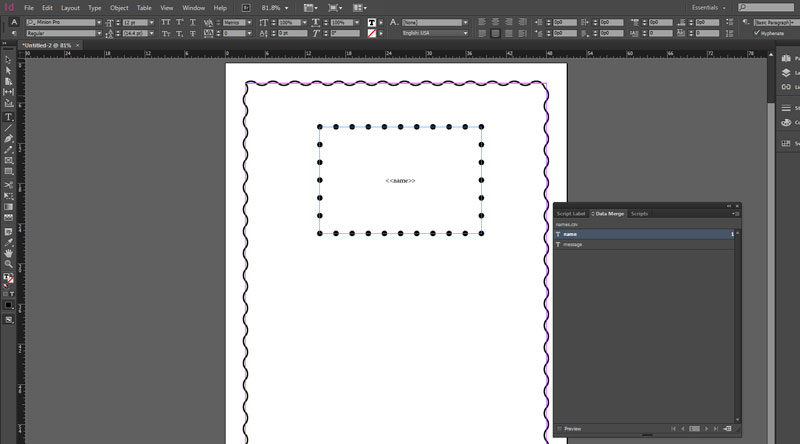Viewport: 800px width, 444px height.
Task: Open Adobe Bridge via Br icon
Action: [246, 8]
